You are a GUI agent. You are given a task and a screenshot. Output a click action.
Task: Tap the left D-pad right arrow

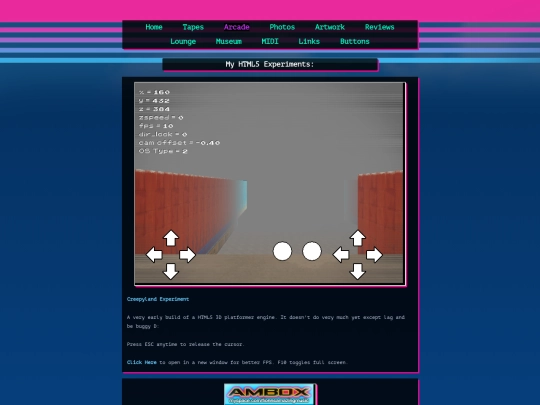tap(187, 255)
